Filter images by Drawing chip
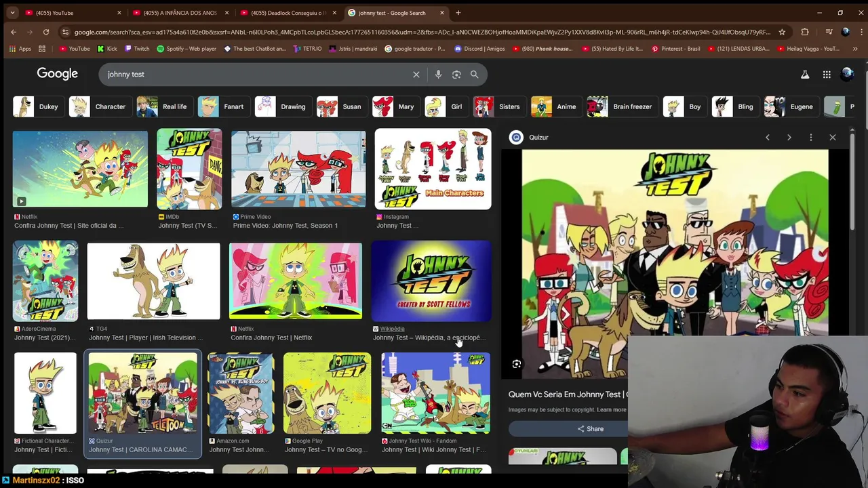This screenshot has height=488, width=868. tap(283, 106)
